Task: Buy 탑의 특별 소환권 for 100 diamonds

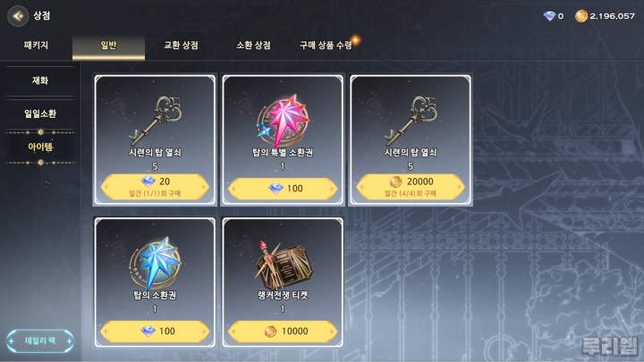Action: (283, 189)
